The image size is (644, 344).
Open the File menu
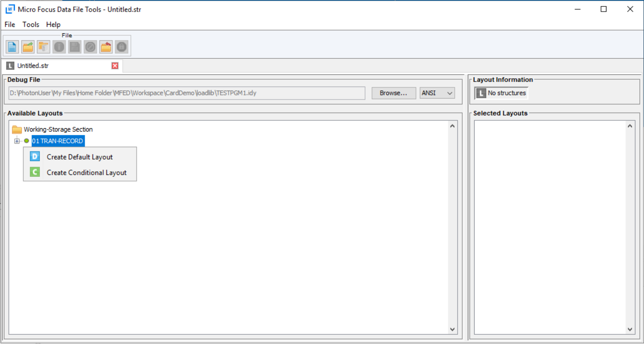click(9, 25)
